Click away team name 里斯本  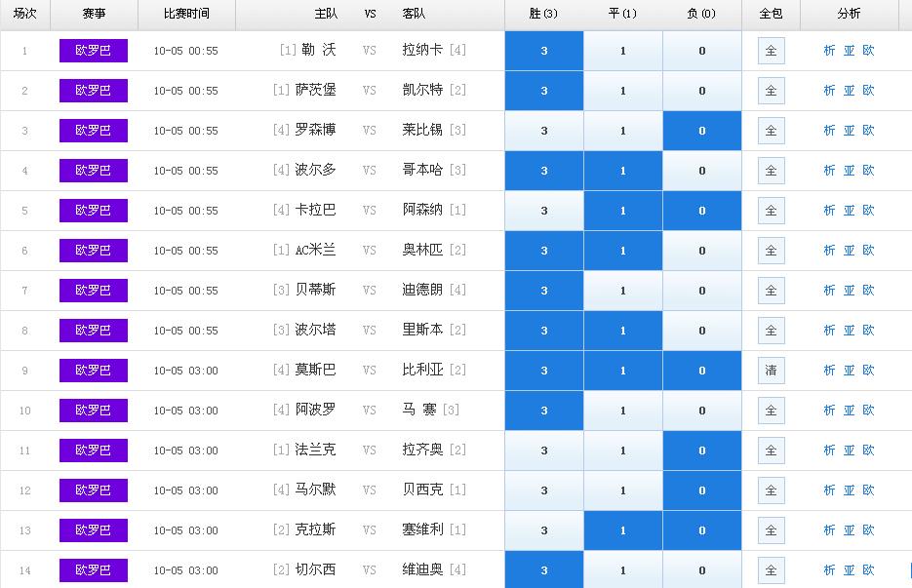(x=422, y=330)
